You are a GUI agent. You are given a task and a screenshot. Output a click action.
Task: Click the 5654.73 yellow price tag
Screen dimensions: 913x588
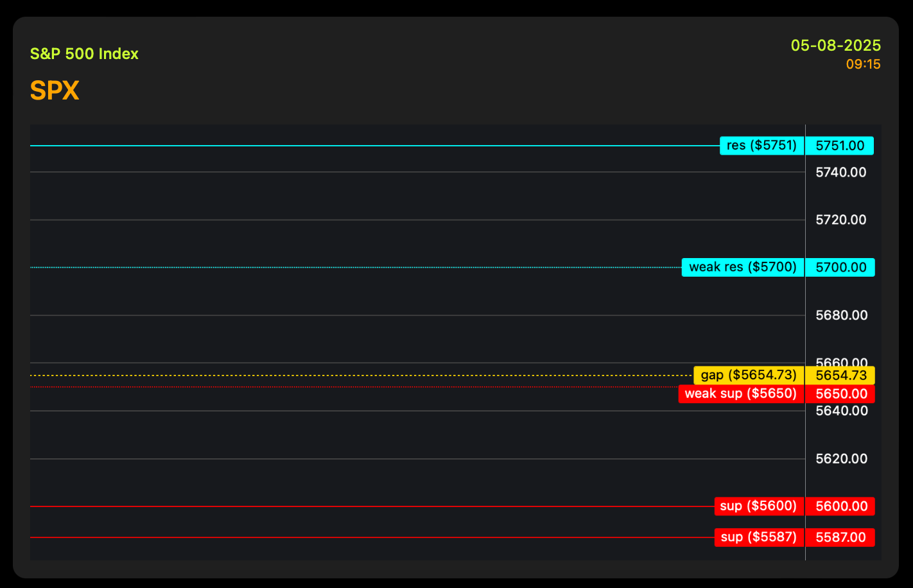[x=840, y=376]
